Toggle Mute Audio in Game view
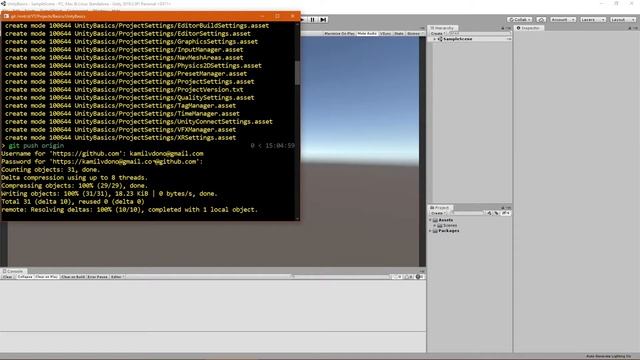The image size is (640, 360). (367, 33)
